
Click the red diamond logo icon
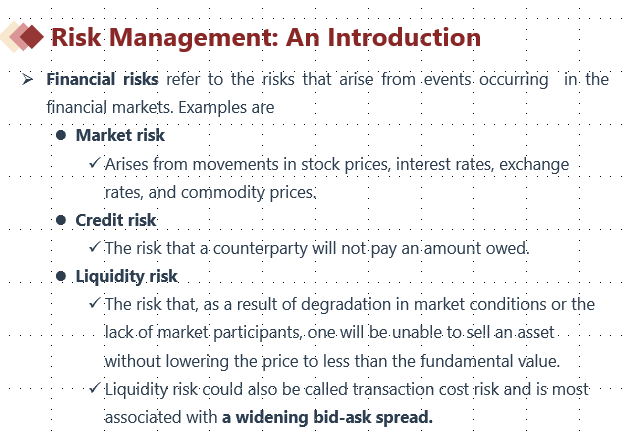click(22, 37)
